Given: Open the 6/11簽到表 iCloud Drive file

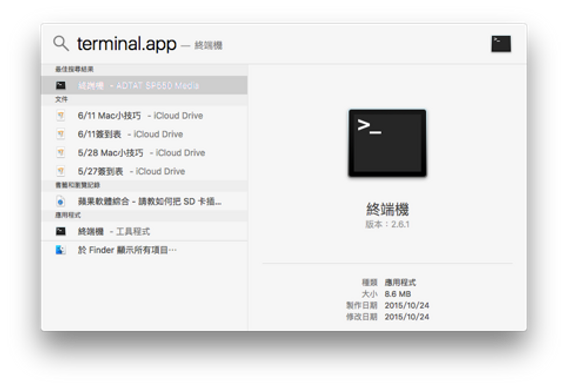Looking at the screenshot, I should (x=144, y=134).
